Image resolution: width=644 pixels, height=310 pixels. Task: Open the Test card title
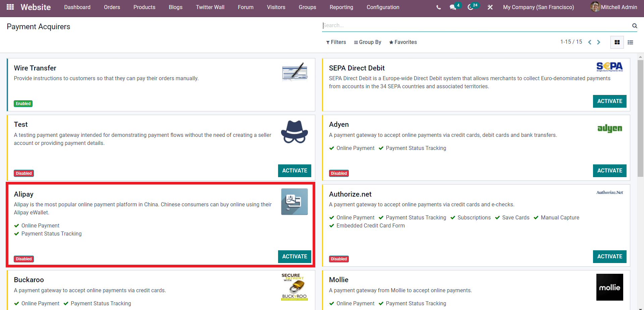pos(21,124)
